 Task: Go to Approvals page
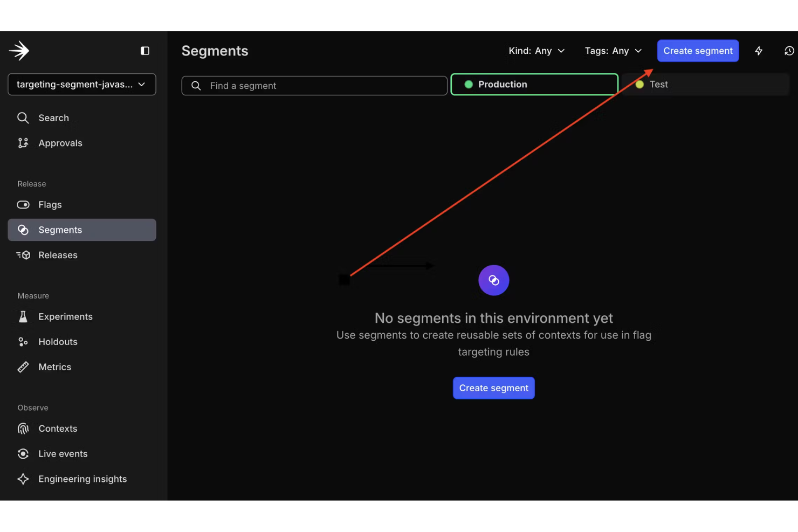[82, 143]
